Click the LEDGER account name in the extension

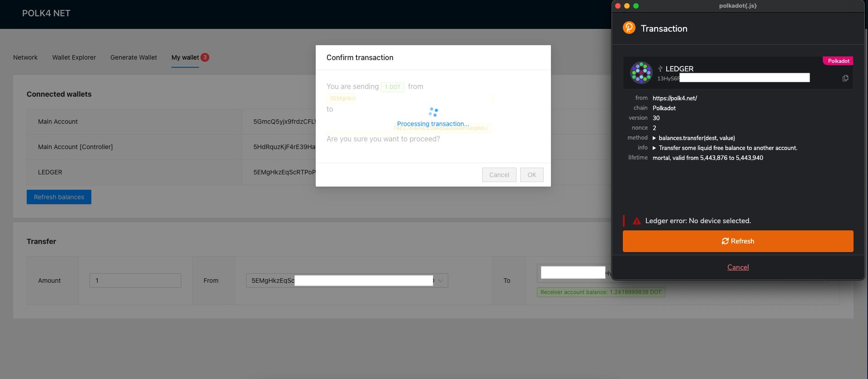(679, 69)
